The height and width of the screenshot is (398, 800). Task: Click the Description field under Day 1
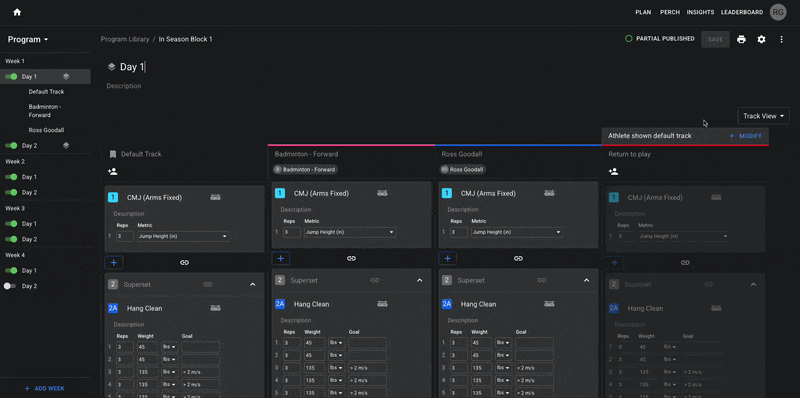(124, 86)
